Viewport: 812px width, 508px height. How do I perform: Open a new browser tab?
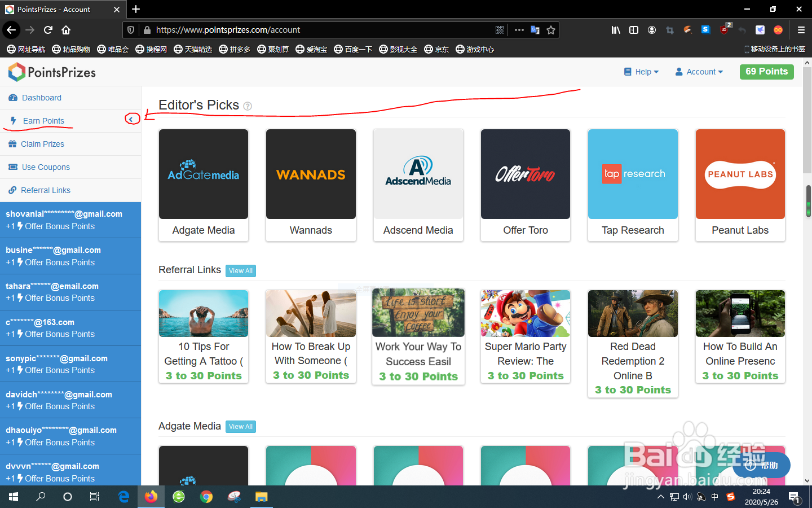pyautogui.click(x=136, y=9)
